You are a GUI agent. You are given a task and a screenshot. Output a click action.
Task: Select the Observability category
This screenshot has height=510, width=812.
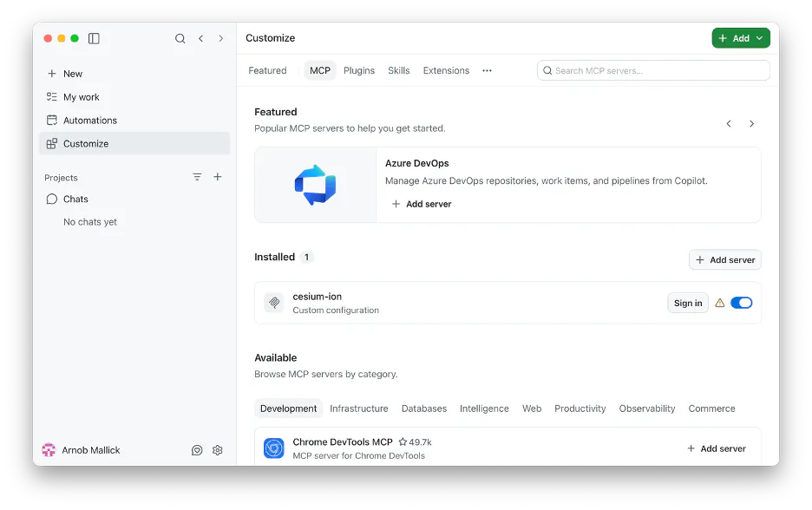click(x=647, y=409)
